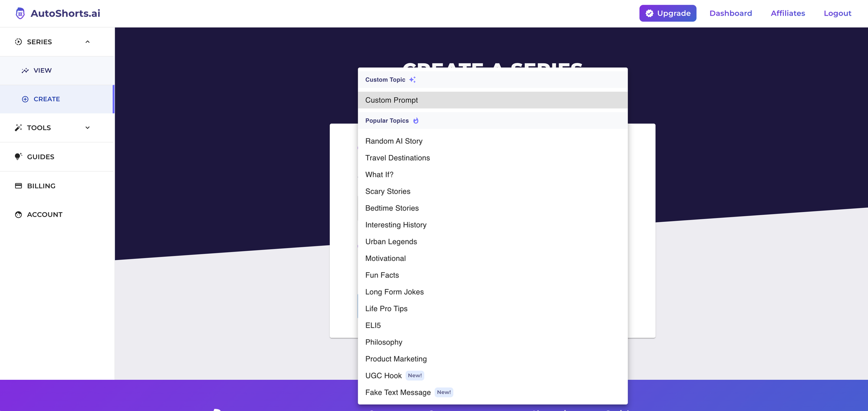Viewport: 868px width, 411px height.
Task: Click the View trend-line icon
Action: (x=26, y=70)
